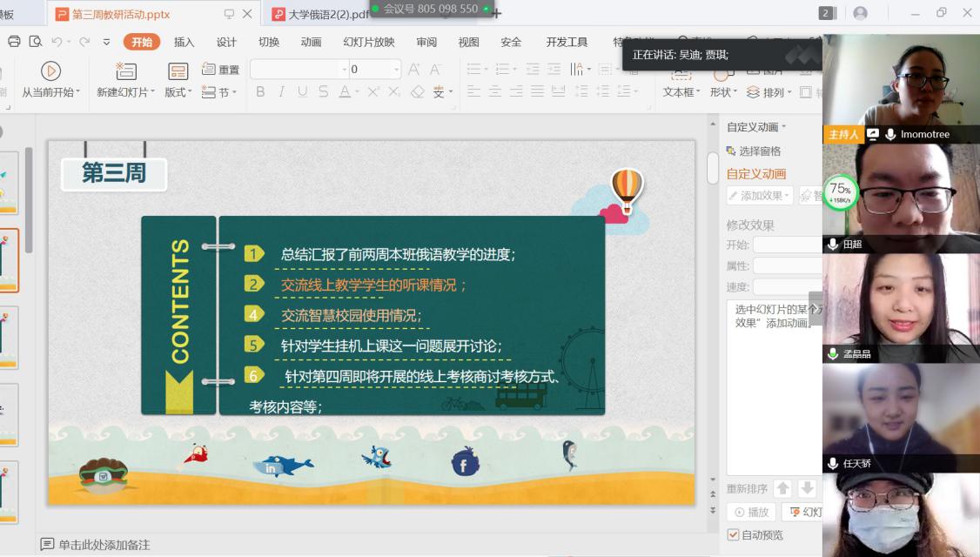Open the Custom Animation (自定义动画) pane dropdown

point(756,127)
